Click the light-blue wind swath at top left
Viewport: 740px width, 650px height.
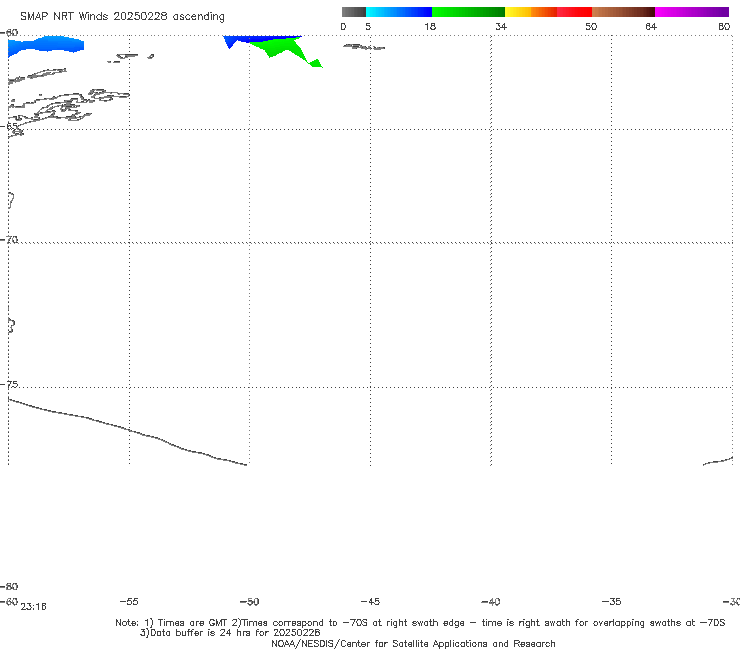point(46,45)
